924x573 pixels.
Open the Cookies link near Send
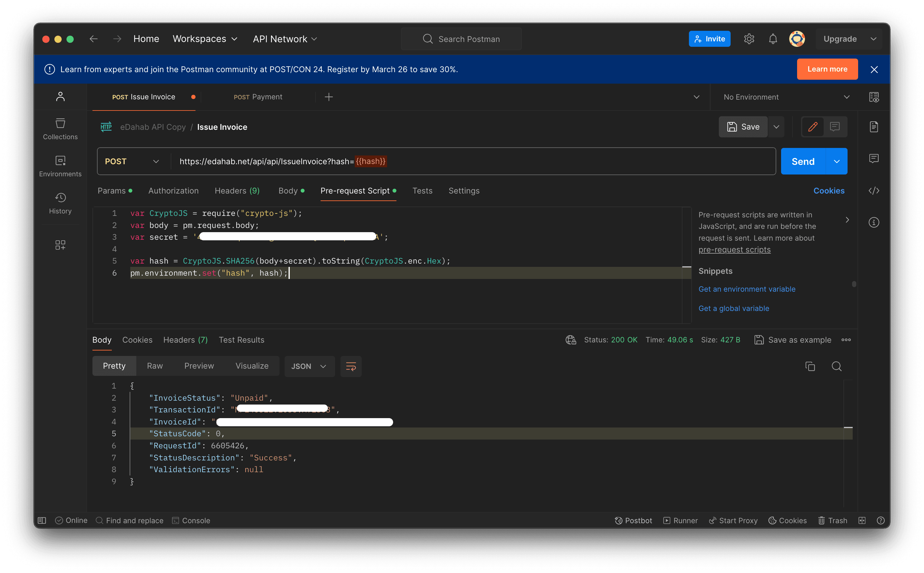pos(829,190)
